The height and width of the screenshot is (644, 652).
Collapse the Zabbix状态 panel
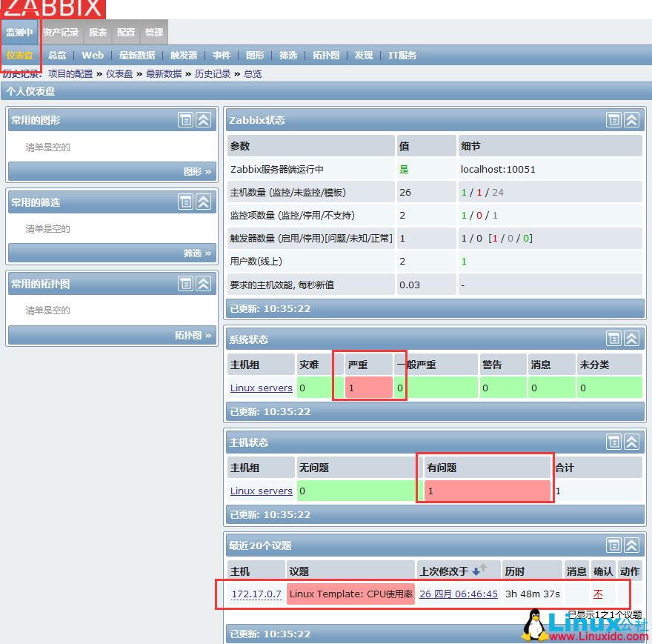pos(631,119)
